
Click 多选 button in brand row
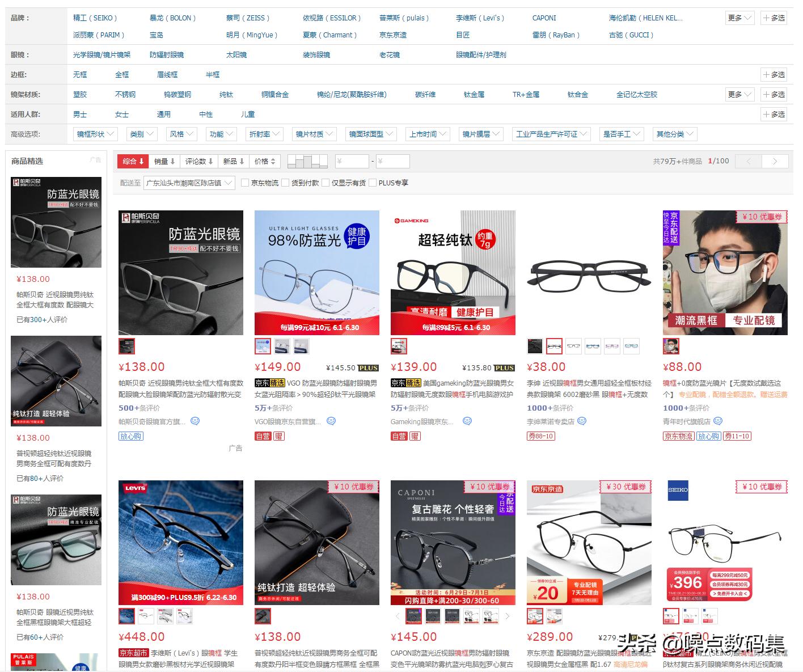774,18
